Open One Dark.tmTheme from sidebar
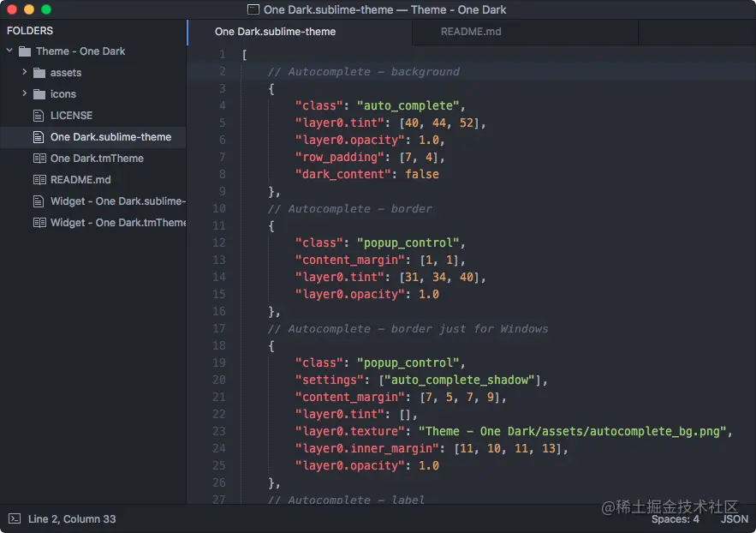Screen dimensions: 756x533 (x=97, y=159)
